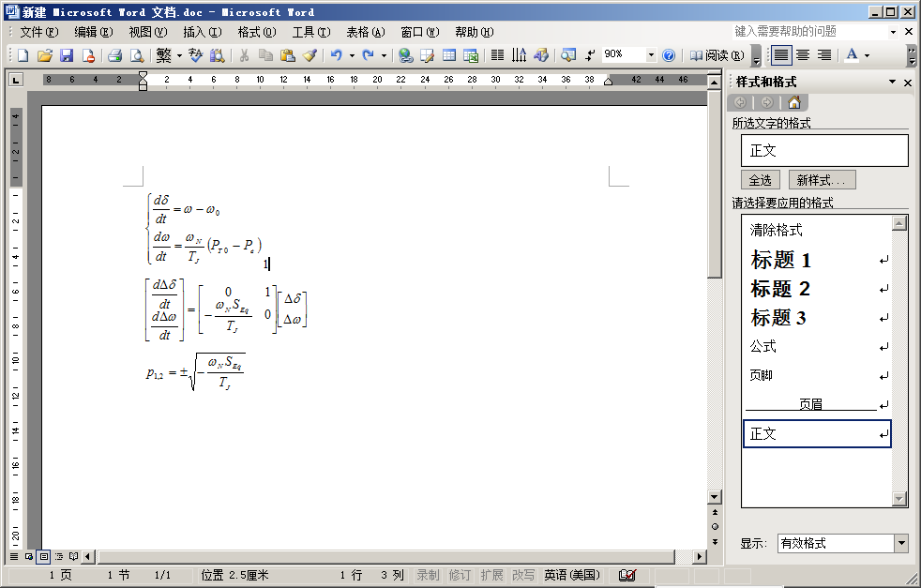Select the Format Painter brush
Screen dimensions: 921x588
[x=310, y=55]
